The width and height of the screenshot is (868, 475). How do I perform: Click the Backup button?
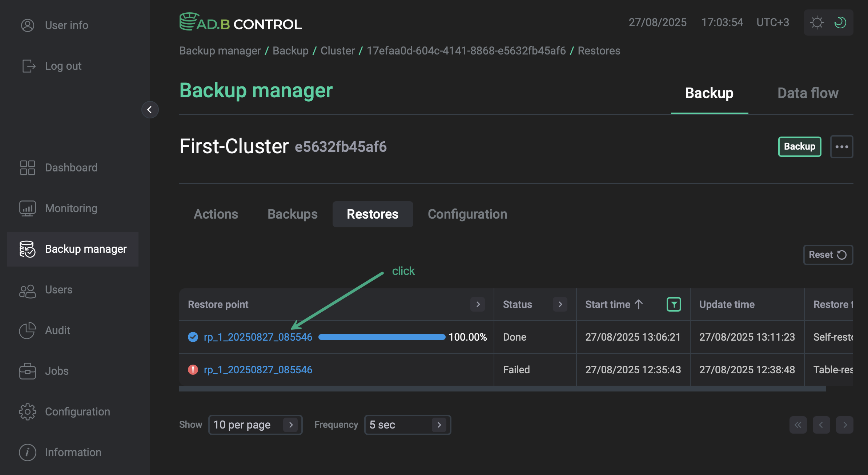point(799,147)
